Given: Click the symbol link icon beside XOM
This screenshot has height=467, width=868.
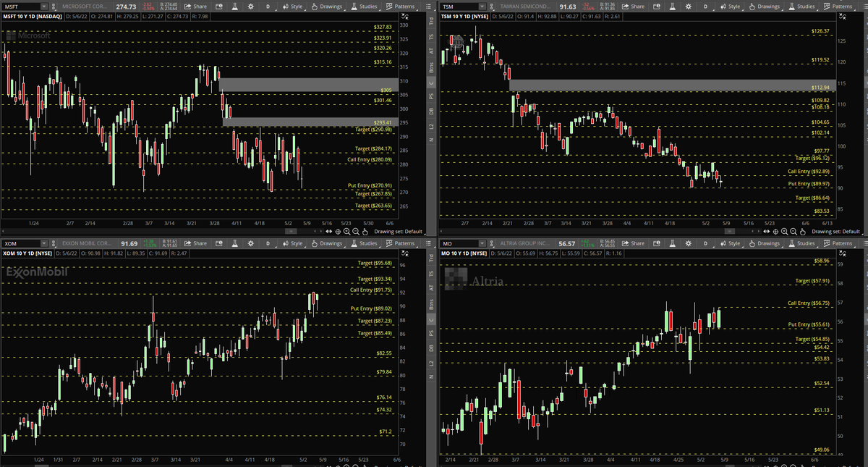Looking at the screenshot, I should coord(54,243).
